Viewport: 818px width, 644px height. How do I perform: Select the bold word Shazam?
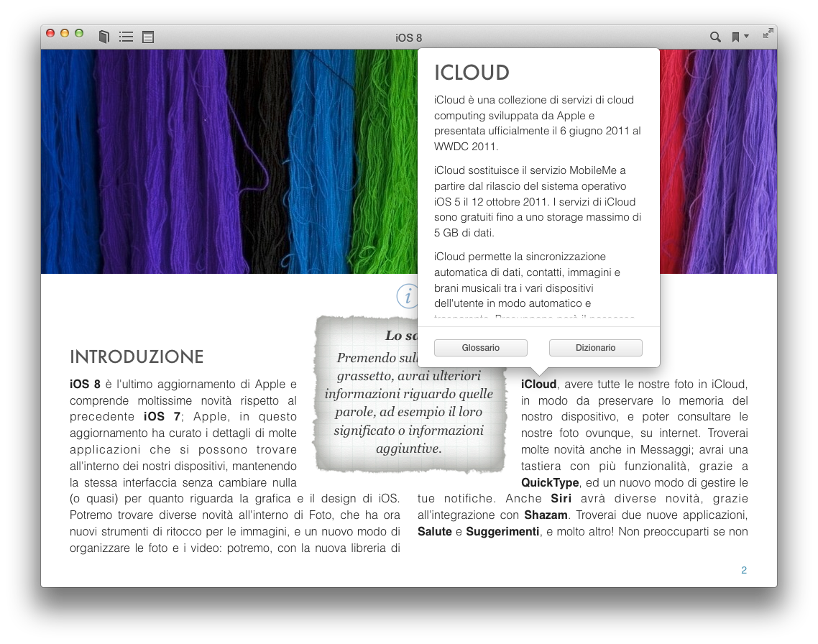546,515
